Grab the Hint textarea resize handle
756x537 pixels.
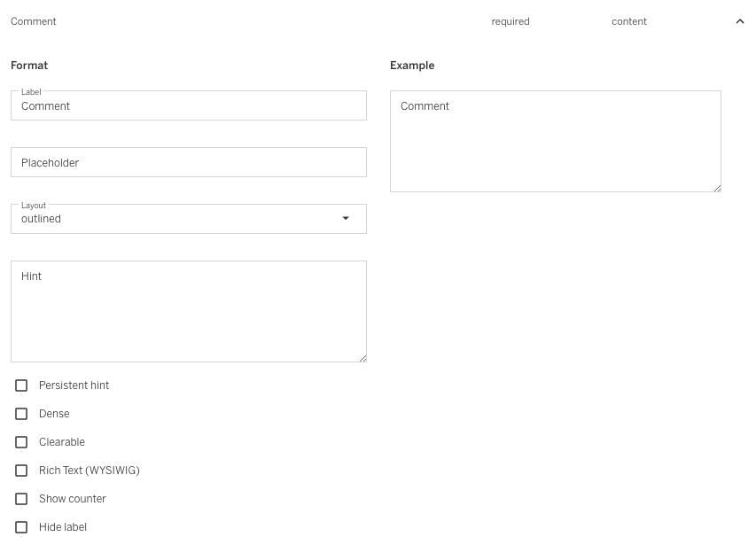click(x=362, y=357)
